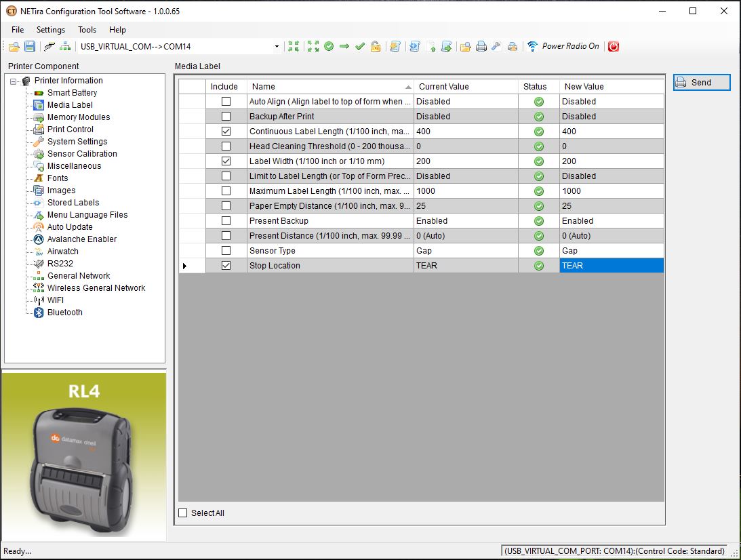
Task: Click the Smart Battery icon in tree
Action: tap(39, 93)
